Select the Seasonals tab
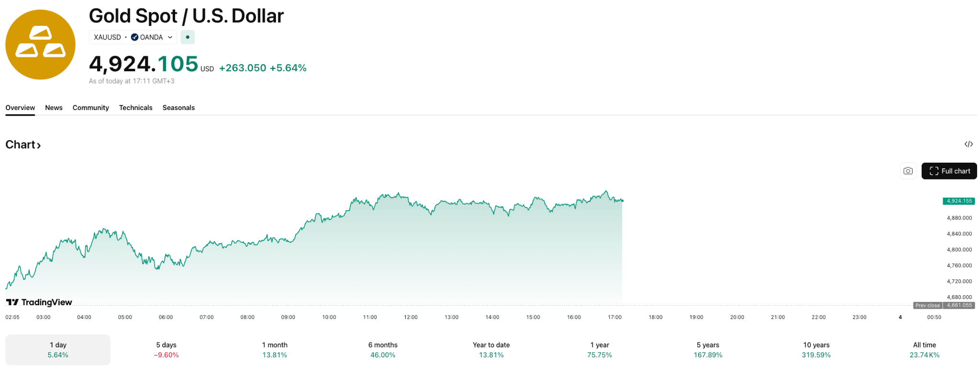980x377 pixels. (x=178, y=108)
